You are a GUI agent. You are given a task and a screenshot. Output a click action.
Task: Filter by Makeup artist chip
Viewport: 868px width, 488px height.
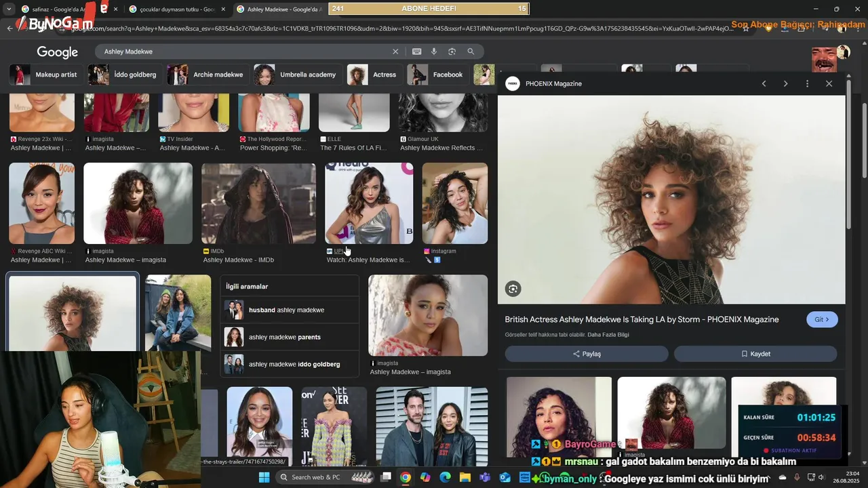click(x=47, y=75)
